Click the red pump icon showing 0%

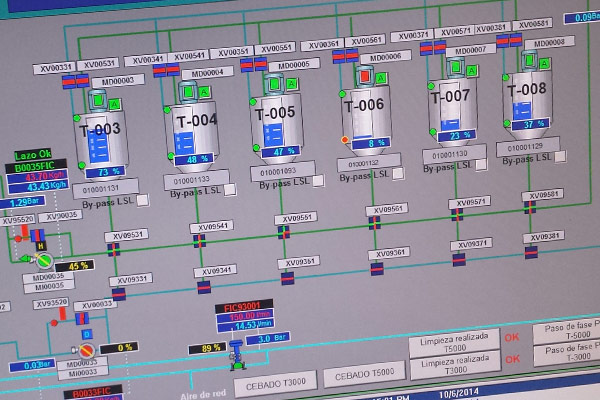(x=86, y=350)
